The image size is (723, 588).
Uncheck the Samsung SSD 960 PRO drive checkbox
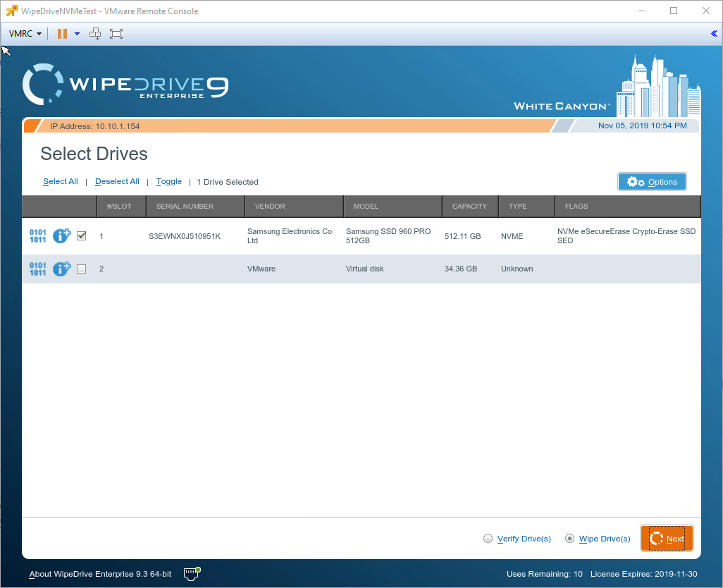[x=82, y=236]
